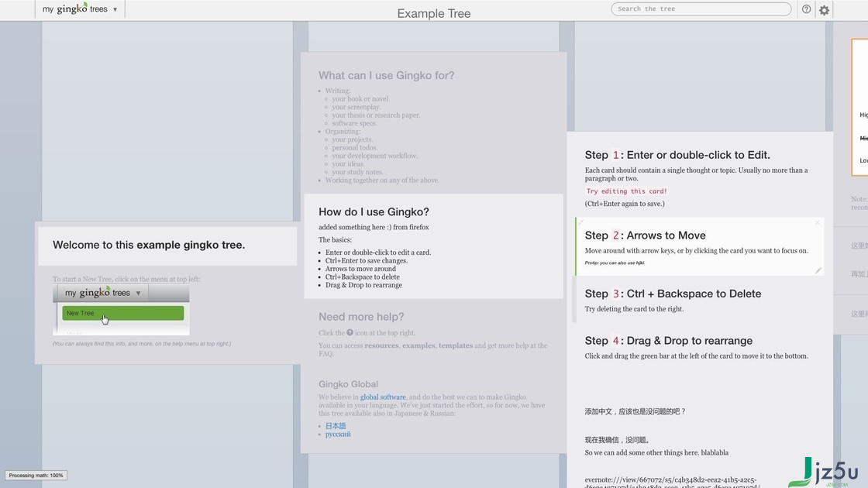The height and width of the screenshot is (488, 868).
Task: Select the 'Need more help?' heading
Action: pyautogui.click(x=361, y=317)
